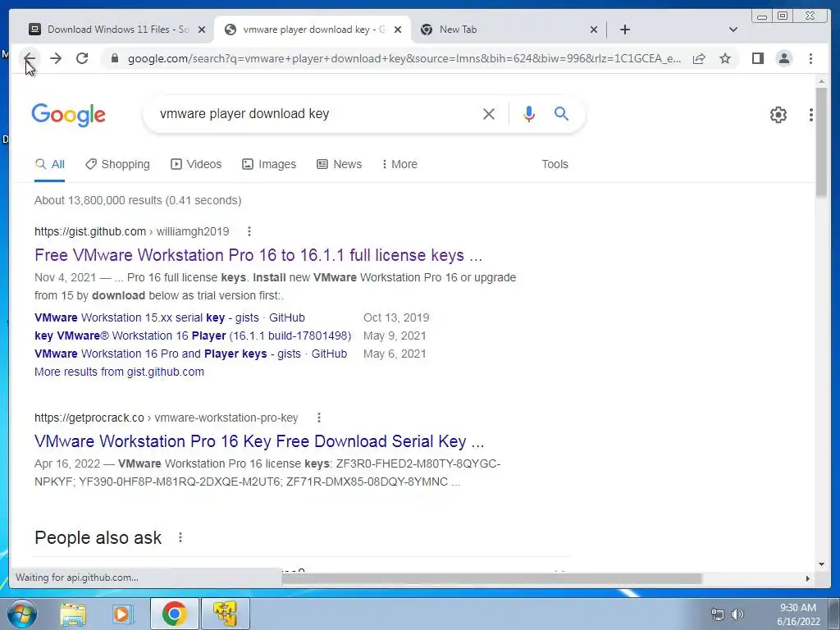Close the Download Windows 11 Files tab
This screenshot has height=630, width=840.
pos(202,30)
